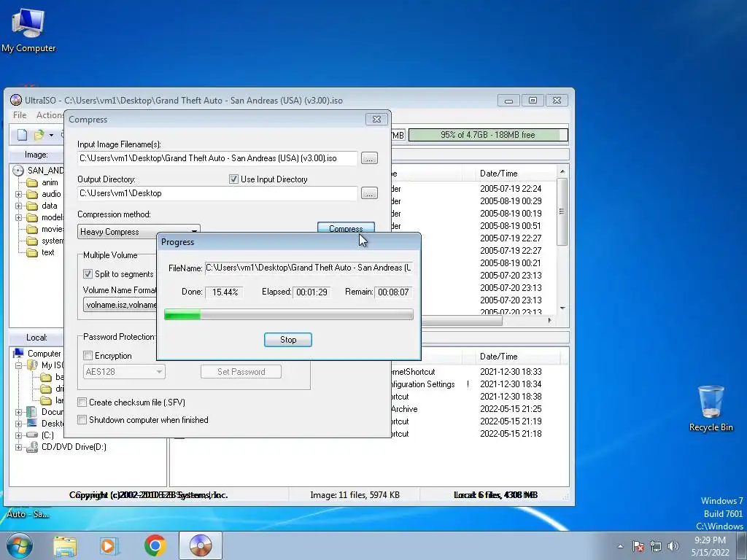
Task: Click the 95% of 4.7GB capacity bar
Action: pos(488,135)
